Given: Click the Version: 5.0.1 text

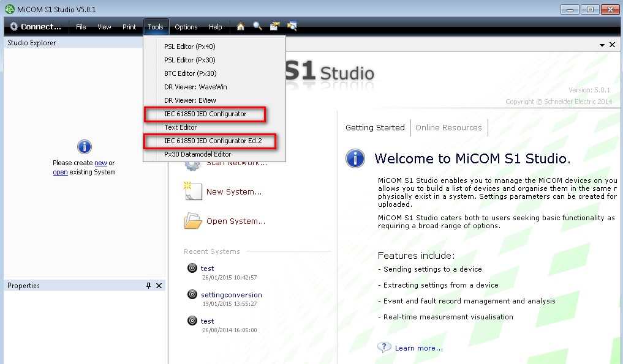Looking at the screenshot, I should click(x=589, y=90).
